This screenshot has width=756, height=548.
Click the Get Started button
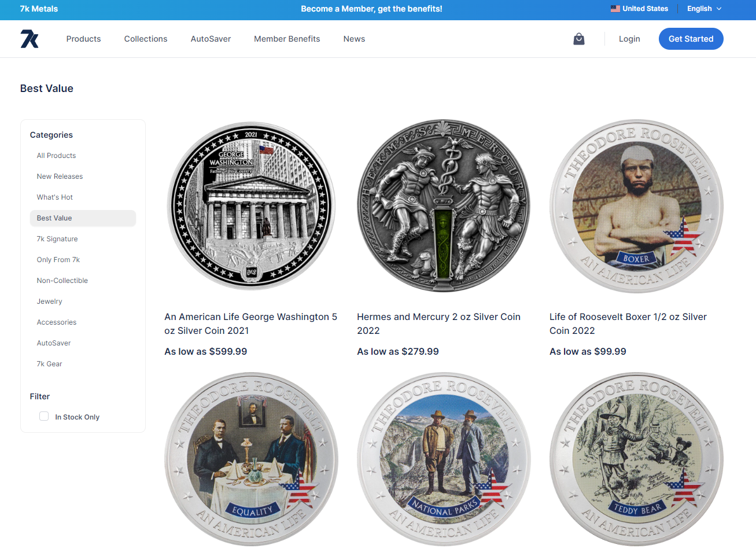(691, 39)
